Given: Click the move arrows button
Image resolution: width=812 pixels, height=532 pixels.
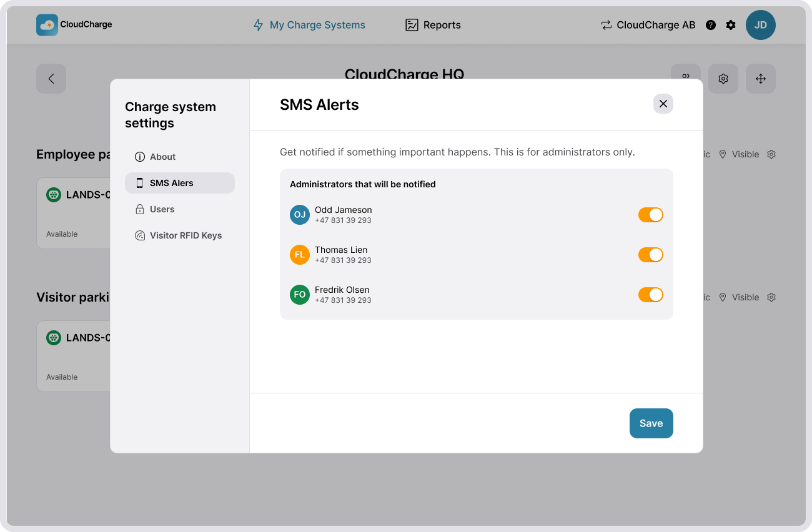Looking at the screenshot, I should point(761,79).
